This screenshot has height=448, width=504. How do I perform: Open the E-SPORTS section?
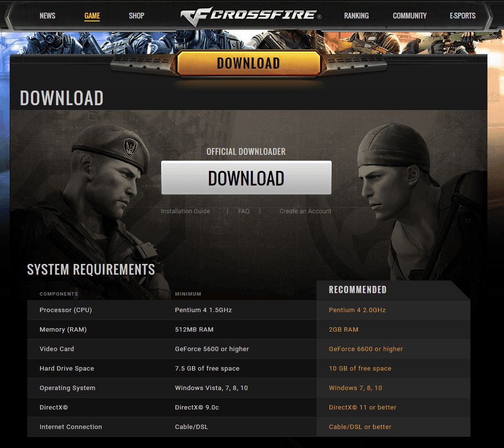tap(462, 16)
